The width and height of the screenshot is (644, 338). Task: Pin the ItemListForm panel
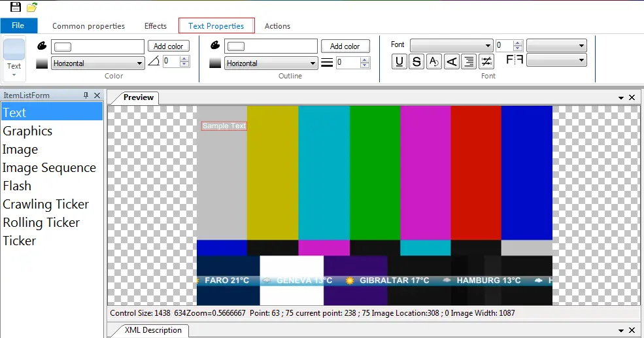tap(86, 95)
